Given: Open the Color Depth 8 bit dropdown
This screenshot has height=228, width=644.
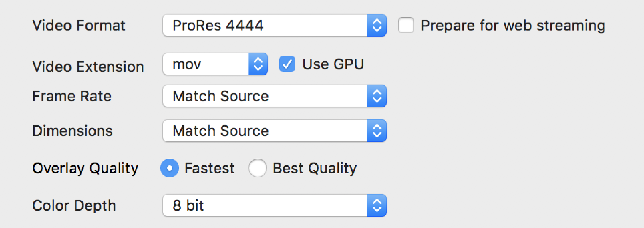Looking at the screenshot, I should [x=274, y=205].
